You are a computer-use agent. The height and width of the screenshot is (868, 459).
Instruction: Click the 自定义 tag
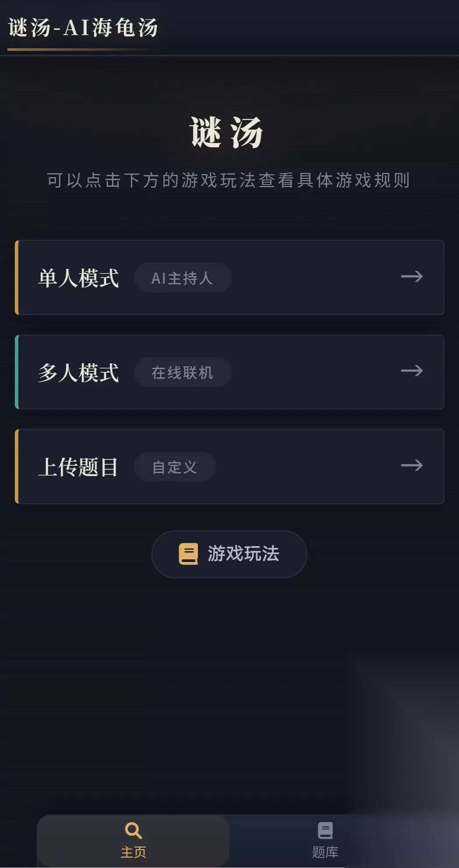[175, 466]
